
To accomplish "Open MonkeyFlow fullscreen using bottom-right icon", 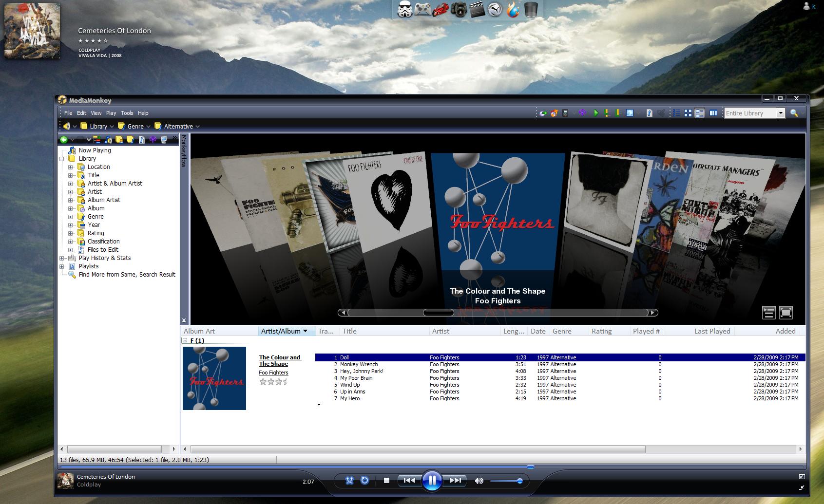I will coord(785,312).
